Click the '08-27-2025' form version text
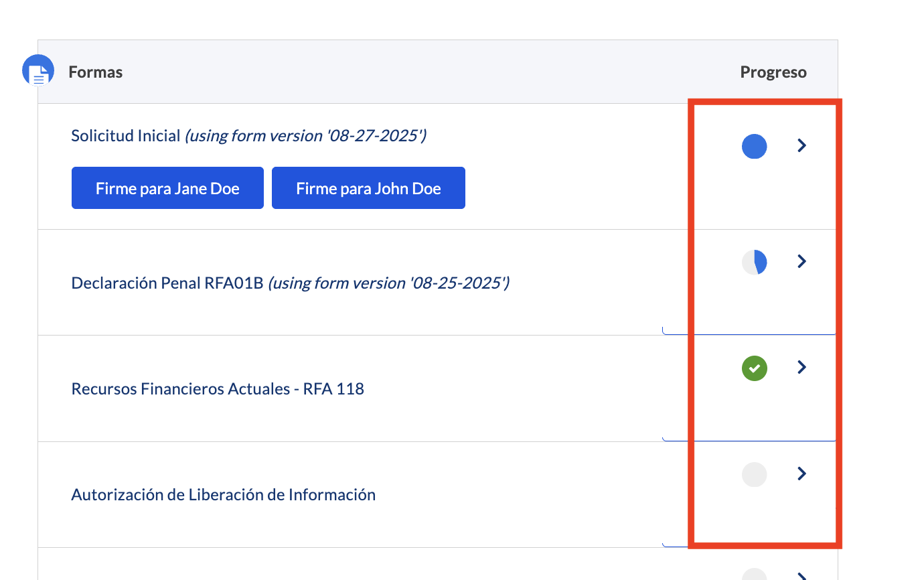Viewport: 924px width, 580px height. pyautogui.click(x=306, y=136)
